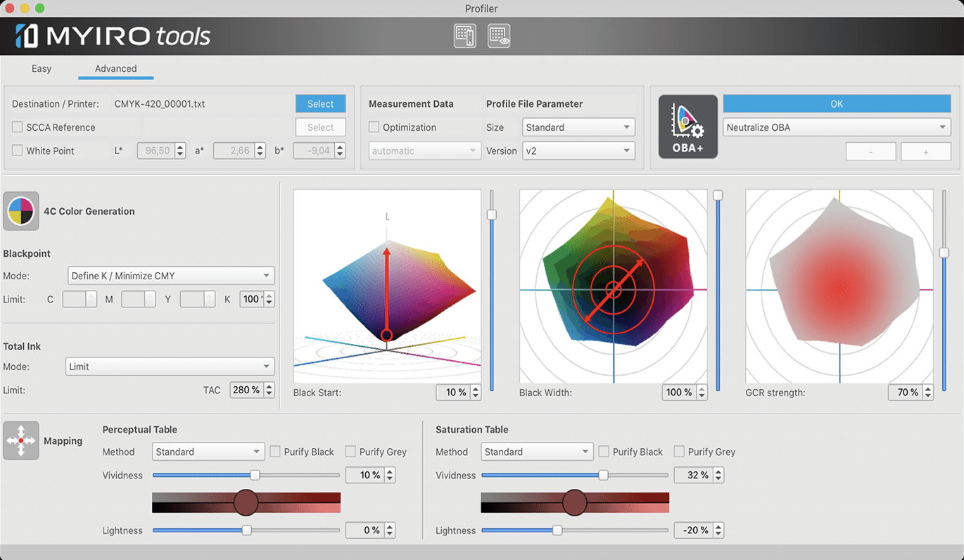Open the Blackpoint Mode dropdown
Screen dimensions: 964x560
pos(171,276)
